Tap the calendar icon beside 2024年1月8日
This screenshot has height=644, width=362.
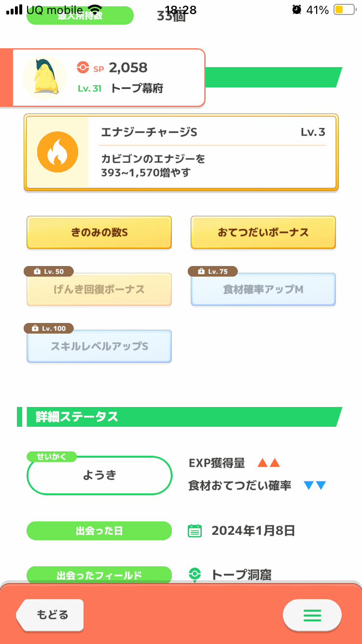coord(195,531)
